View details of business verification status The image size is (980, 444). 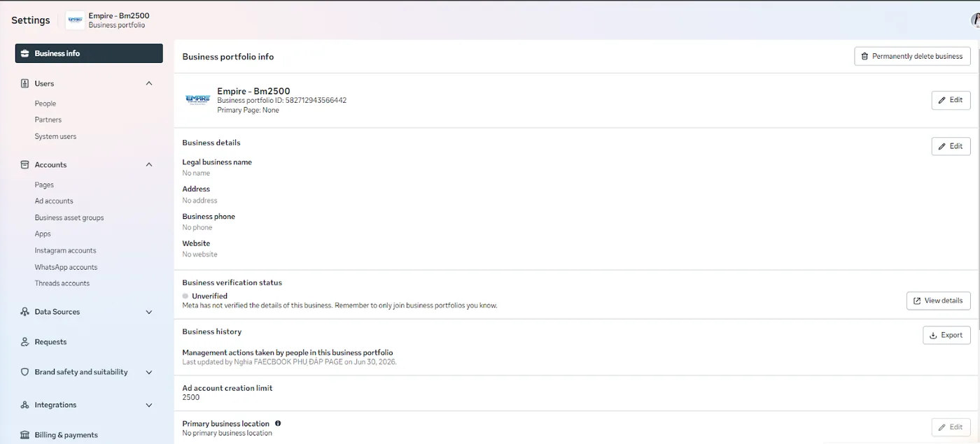[938, 301]
